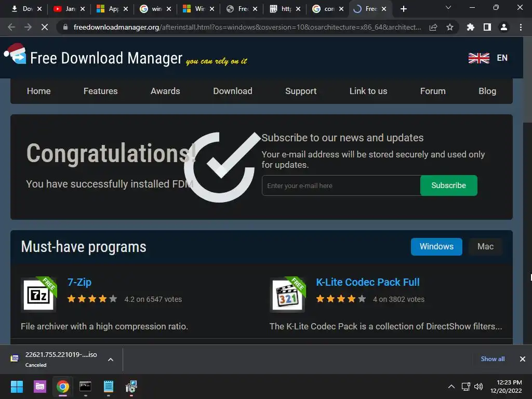Open the UK flag language selector

click(478, 58)
